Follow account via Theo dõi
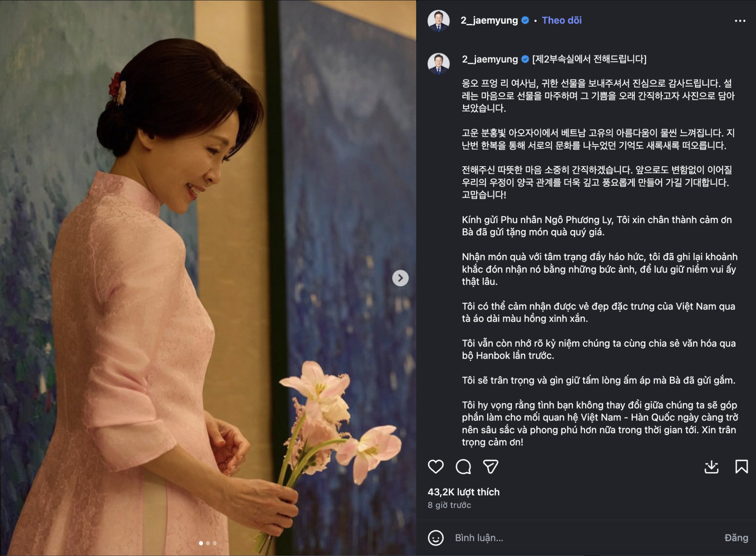The width and height of the screenshot is (756, 556). pyautogui.click(x=561, y=20)
